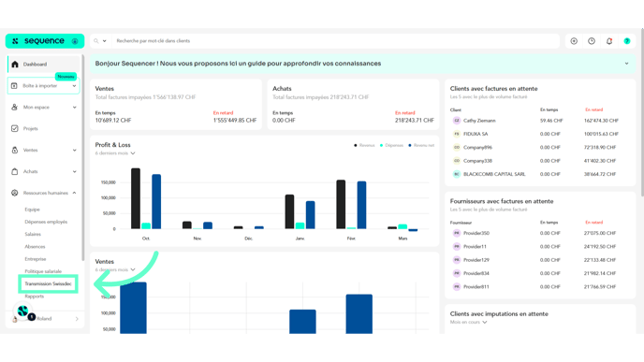Screen dimensions: 644x362
Task: Open the clock time tracking icon
Action: coord(592,41)
